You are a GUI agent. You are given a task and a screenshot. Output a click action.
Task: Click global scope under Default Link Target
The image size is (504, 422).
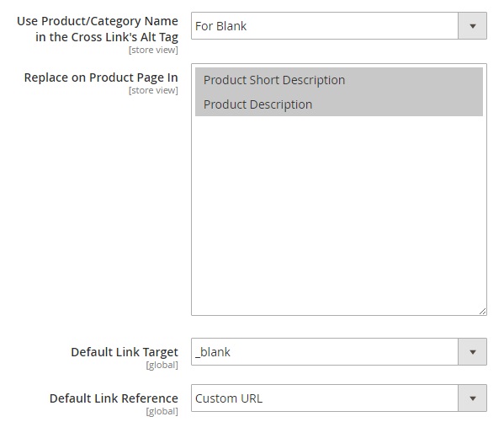point(162,366)
